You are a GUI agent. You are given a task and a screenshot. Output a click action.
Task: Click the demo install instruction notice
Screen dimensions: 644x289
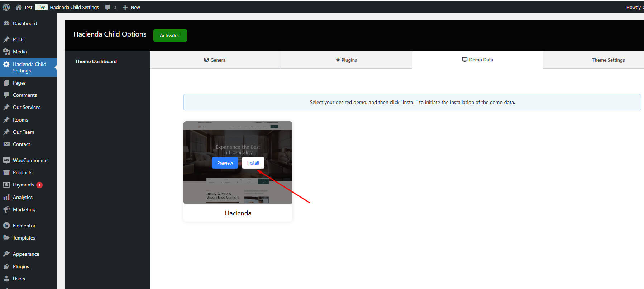tap(412, 102)
